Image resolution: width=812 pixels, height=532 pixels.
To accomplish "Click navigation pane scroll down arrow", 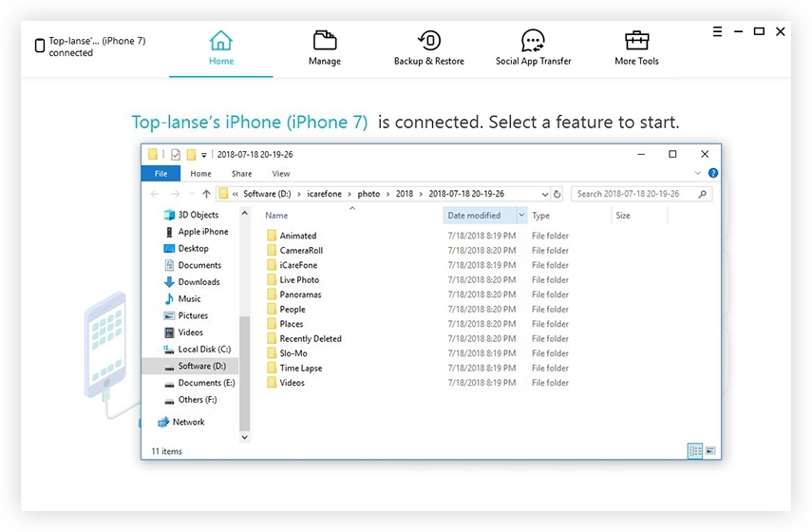I will coord(244,437).
